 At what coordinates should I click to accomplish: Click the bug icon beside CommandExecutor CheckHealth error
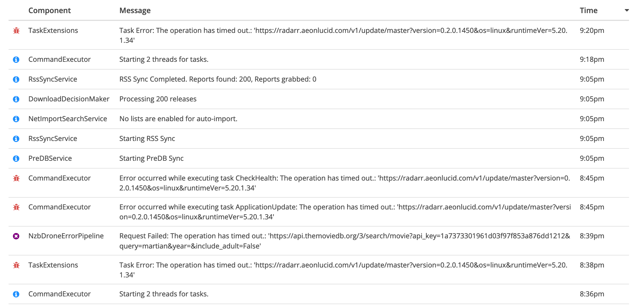pos(17,178)
